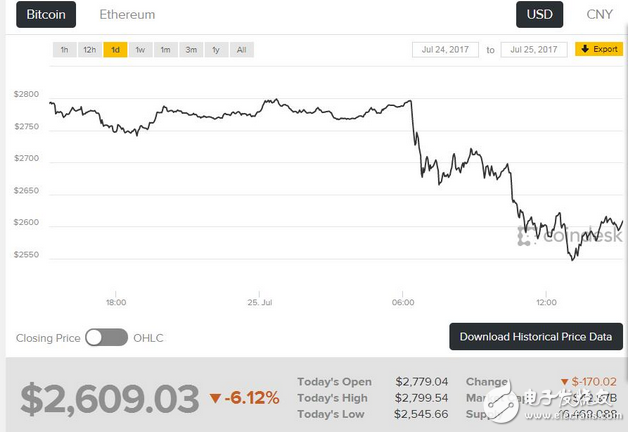Set chart range to 12h

(x=90, y=49)
